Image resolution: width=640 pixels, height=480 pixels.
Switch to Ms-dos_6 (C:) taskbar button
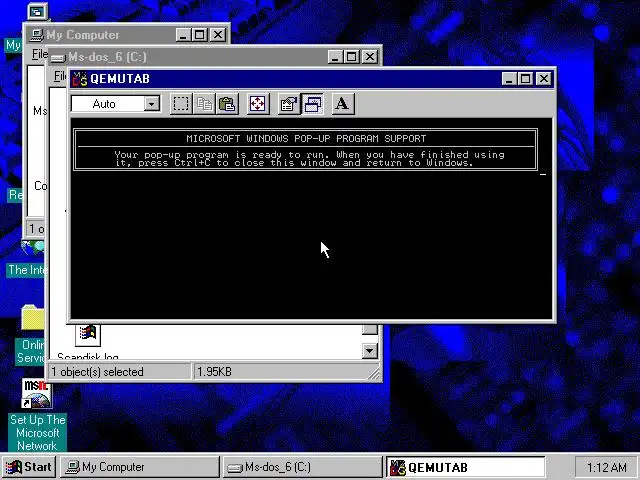[302, 467]
